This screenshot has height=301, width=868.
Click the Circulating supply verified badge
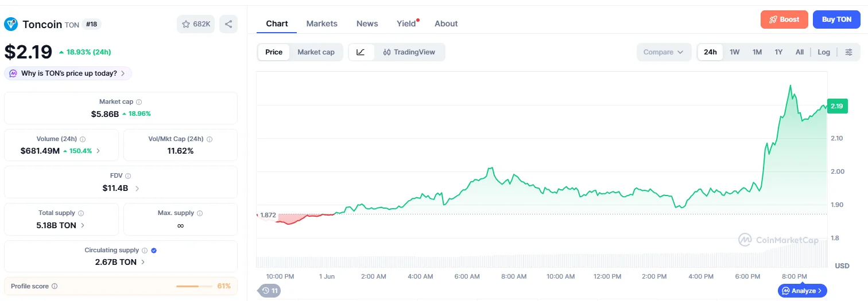pyautogui.click(x=154, y=251)
